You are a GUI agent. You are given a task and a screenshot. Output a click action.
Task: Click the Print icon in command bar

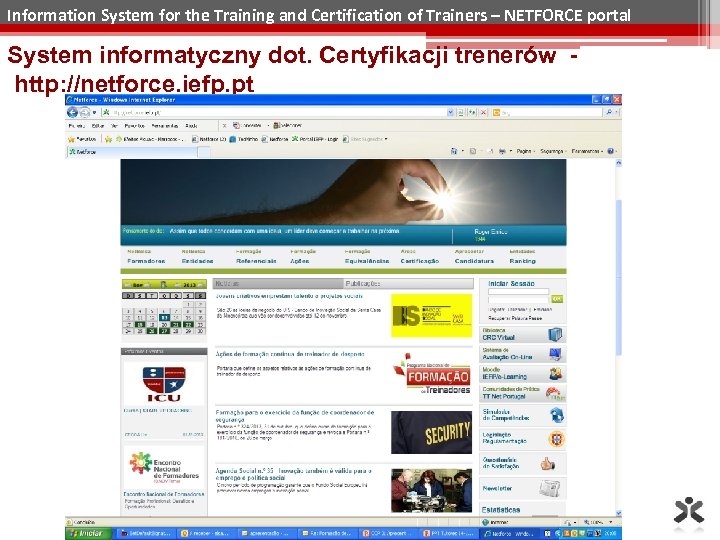click(x=502, y=151)
